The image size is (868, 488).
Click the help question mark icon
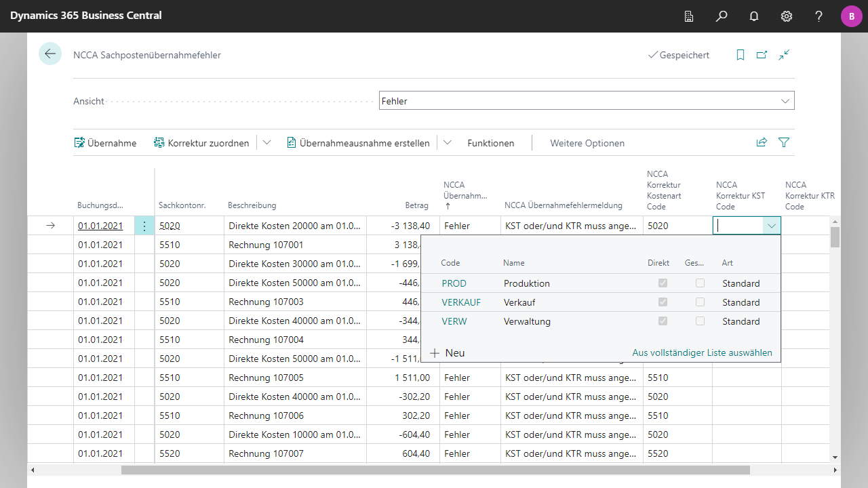[819, 16]
